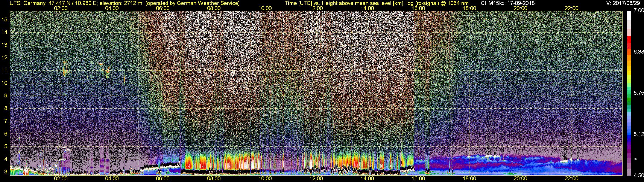Pick the "12:00" label on the bottom time axis

tap(316, 179)
